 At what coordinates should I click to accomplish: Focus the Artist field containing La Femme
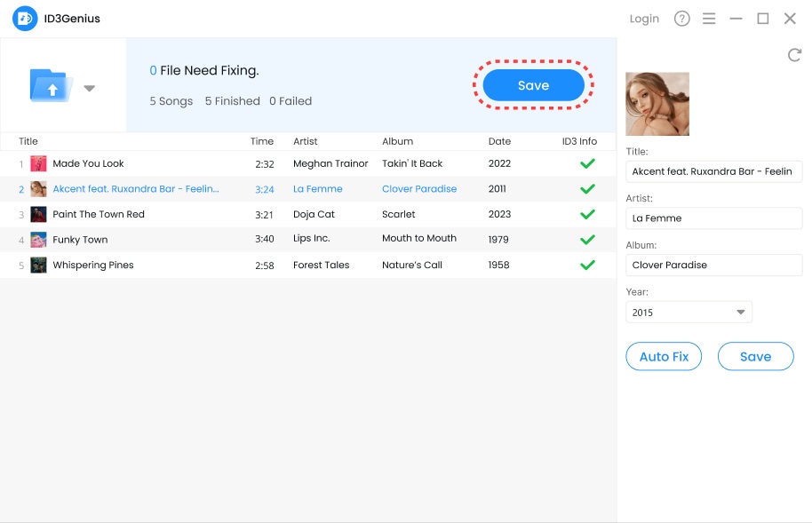click(x=713, y=218)
